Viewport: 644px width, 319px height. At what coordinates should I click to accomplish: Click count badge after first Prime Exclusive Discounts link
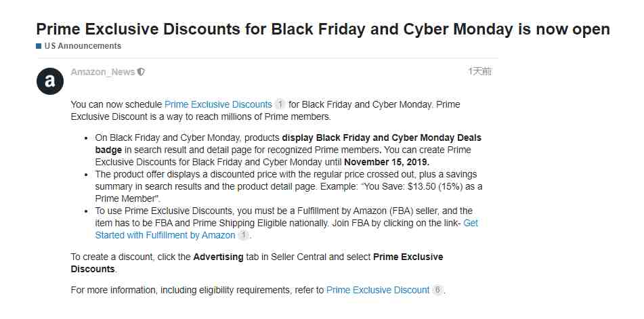click(280, 104)
